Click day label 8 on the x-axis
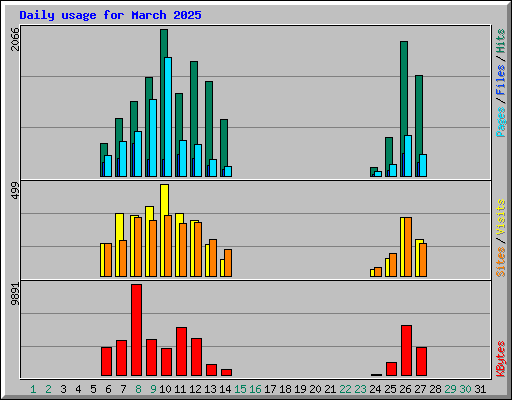The image size is (512, 400). click(x=138, y=389)
